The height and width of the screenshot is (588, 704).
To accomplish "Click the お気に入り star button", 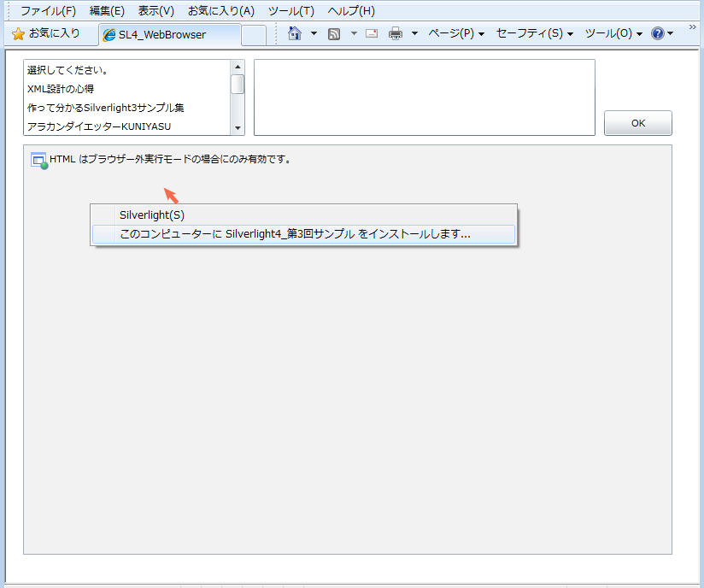I will (46, 33).
